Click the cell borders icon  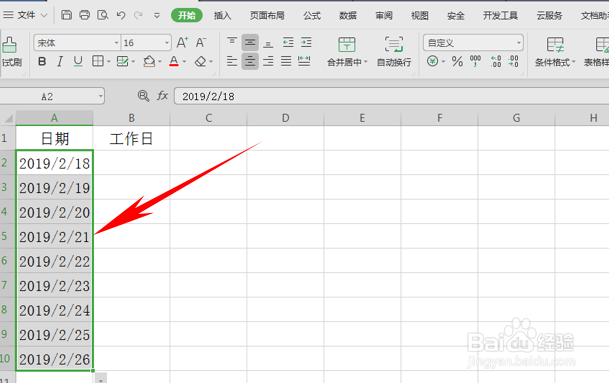[x=97, y=61]
